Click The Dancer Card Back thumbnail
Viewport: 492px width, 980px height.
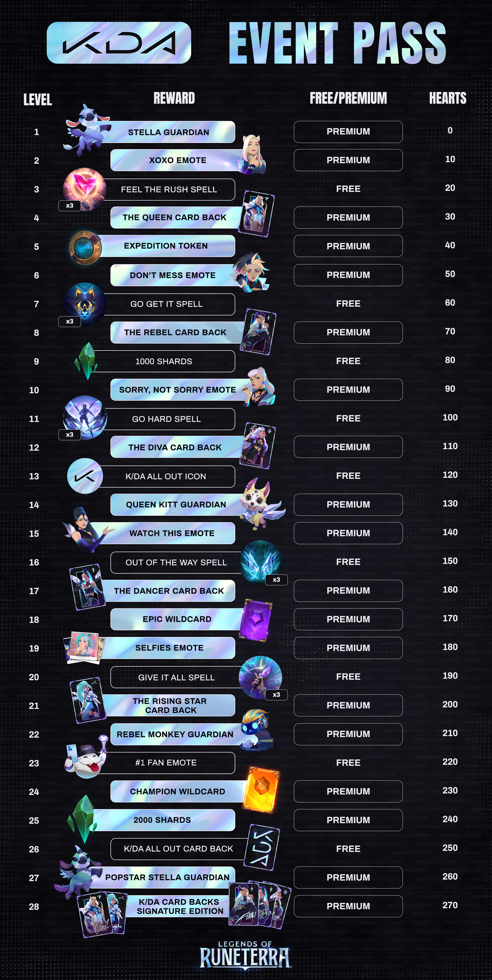[x=88, y=587]
